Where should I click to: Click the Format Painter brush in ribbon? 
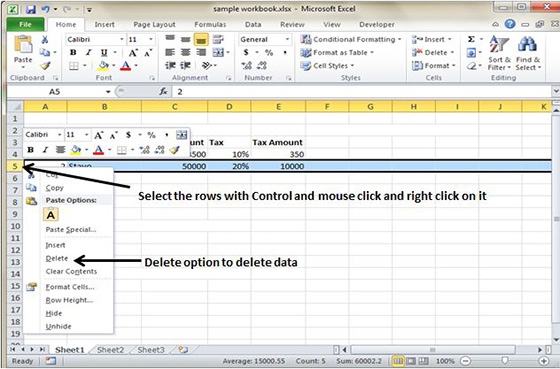tap(45, 65)
